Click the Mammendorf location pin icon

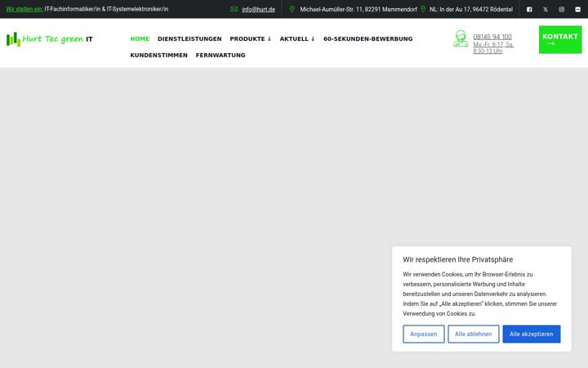(292, 9)
